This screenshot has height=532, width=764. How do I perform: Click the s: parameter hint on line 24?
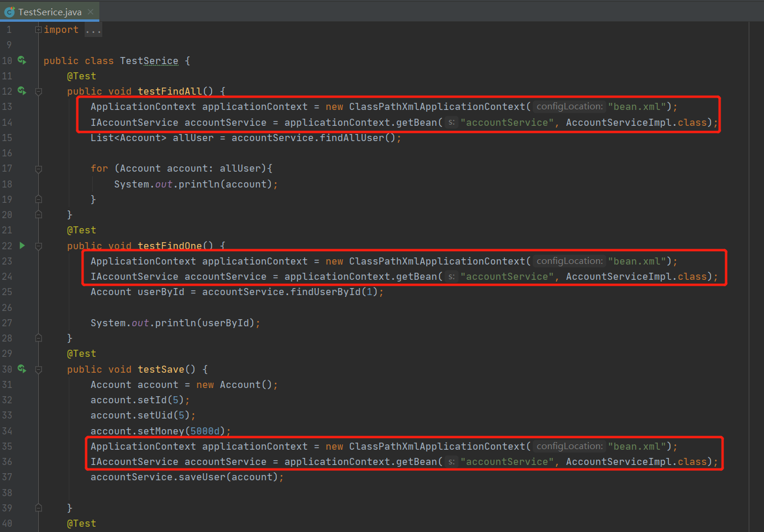click(451, 276)
